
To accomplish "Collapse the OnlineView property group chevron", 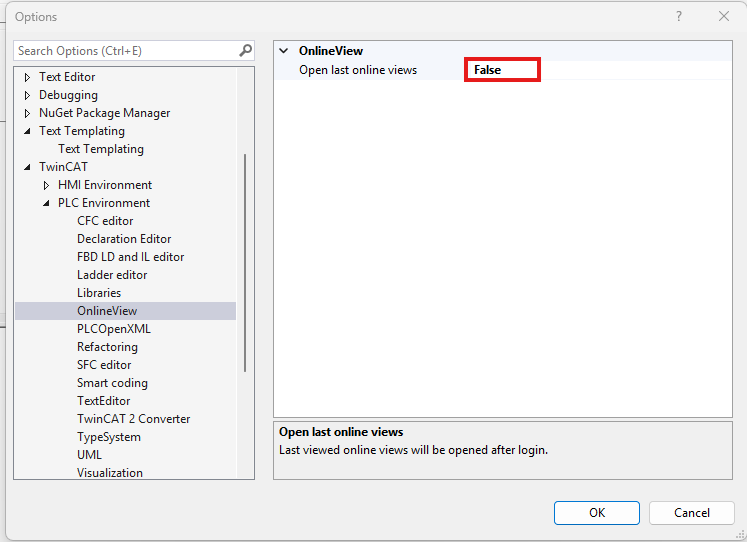I will pos(284,50).
